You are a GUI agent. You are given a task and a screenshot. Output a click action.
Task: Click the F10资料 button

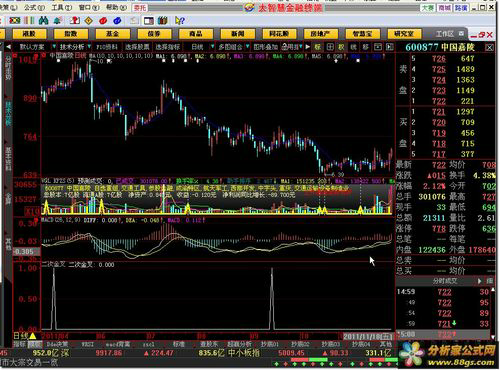pyautogui.click(x=107, y=47)
